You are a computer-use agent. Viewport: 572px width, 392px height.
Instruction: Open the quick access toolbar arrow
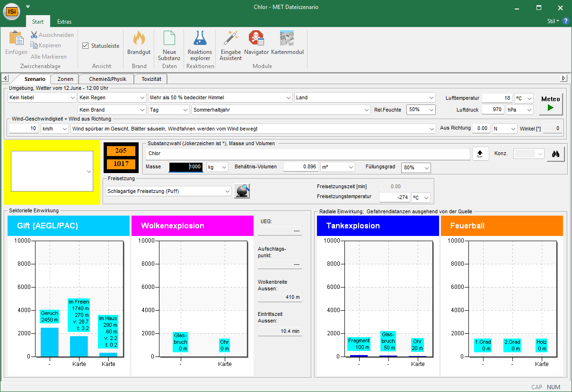point(28,7)
